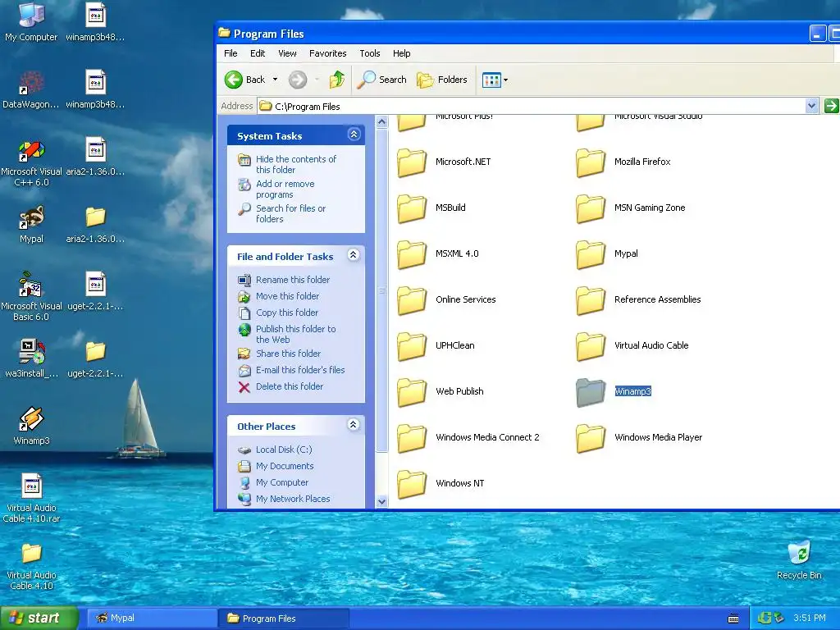Collapse the Other Places panel
The image size is (840, 630).
(x=354, y=425)
